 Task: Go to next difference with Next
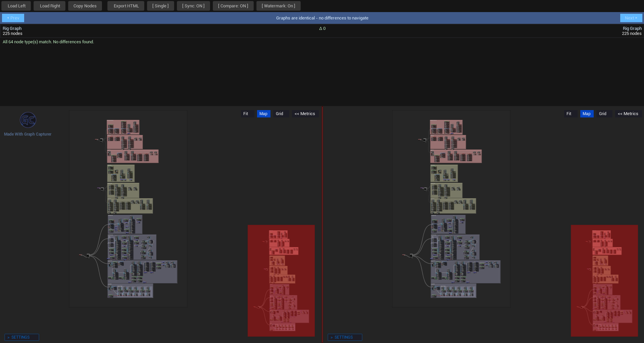tap(631, 18)
